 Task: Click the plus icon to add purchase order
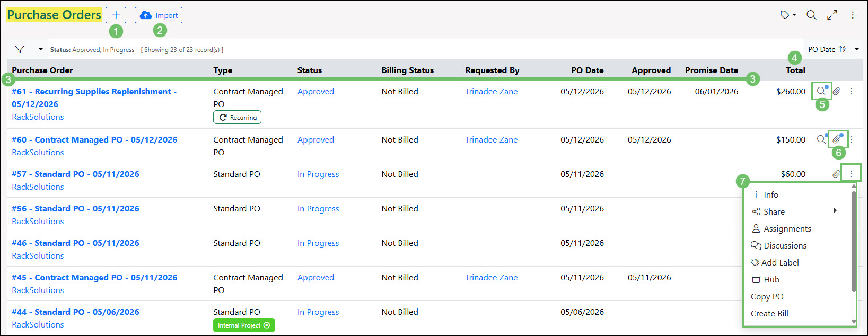pyautogui.click(x=116, y=15)
